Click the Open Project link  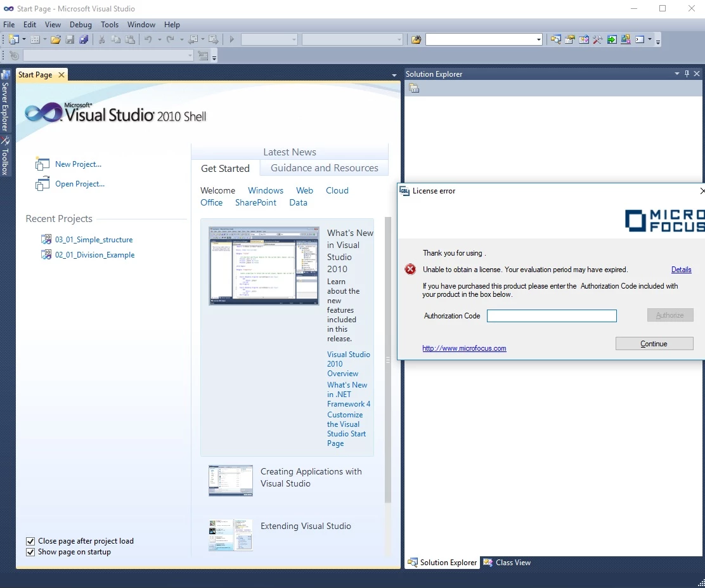point(80,183)
